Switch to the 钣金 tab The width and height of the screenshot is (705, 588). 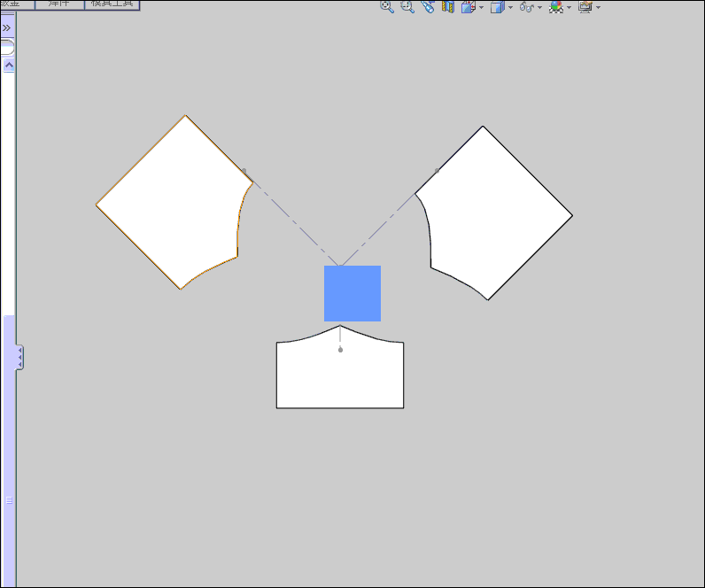(17, 4)
